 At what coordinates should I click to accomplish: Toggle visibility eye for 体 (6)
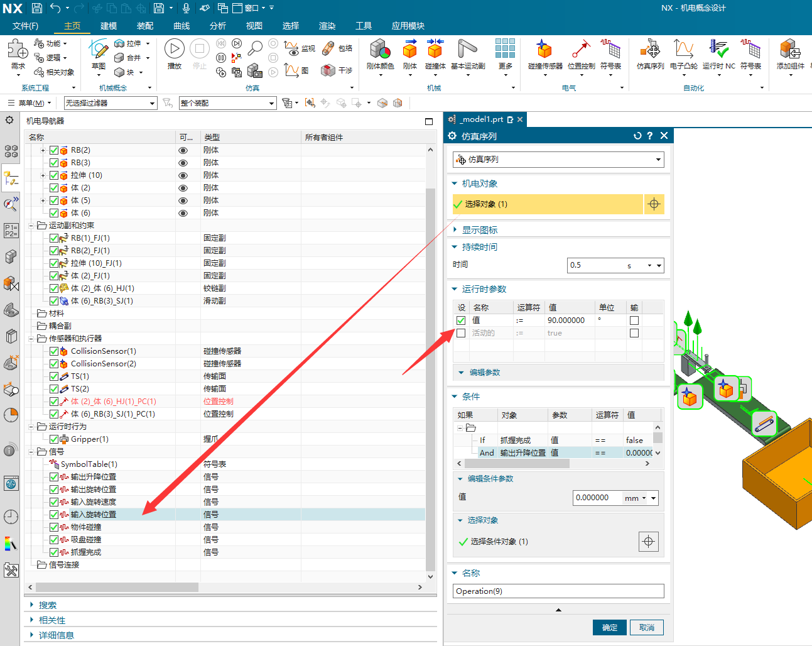click(183, 213)
